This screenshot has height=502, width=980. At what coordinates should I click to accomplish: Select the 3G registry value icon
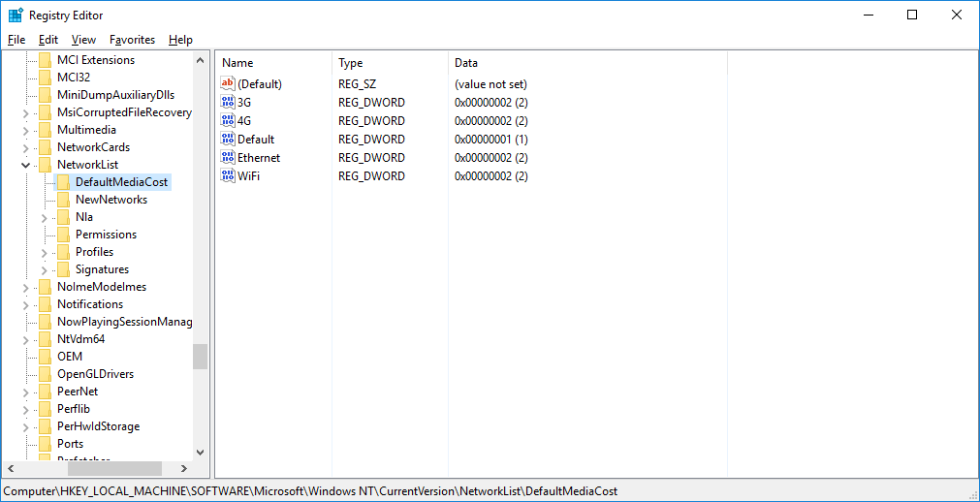click(228, 103)
